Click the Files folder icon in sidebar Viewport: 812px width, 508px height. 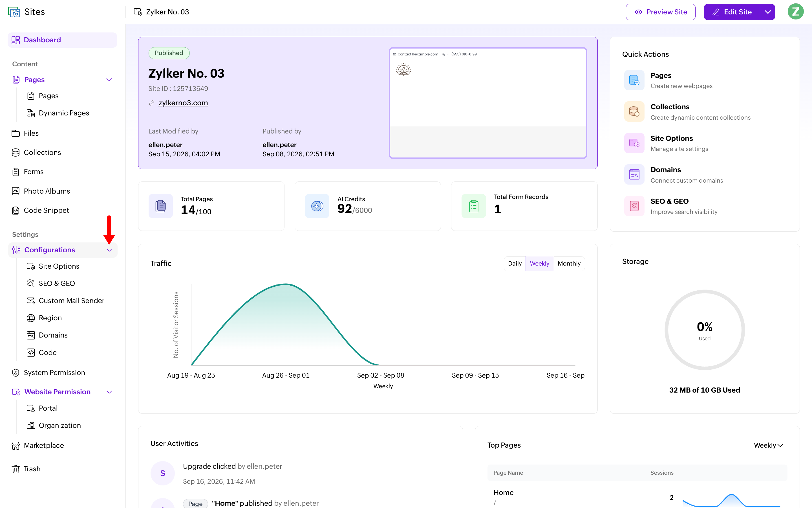click(x=16, y=133)
